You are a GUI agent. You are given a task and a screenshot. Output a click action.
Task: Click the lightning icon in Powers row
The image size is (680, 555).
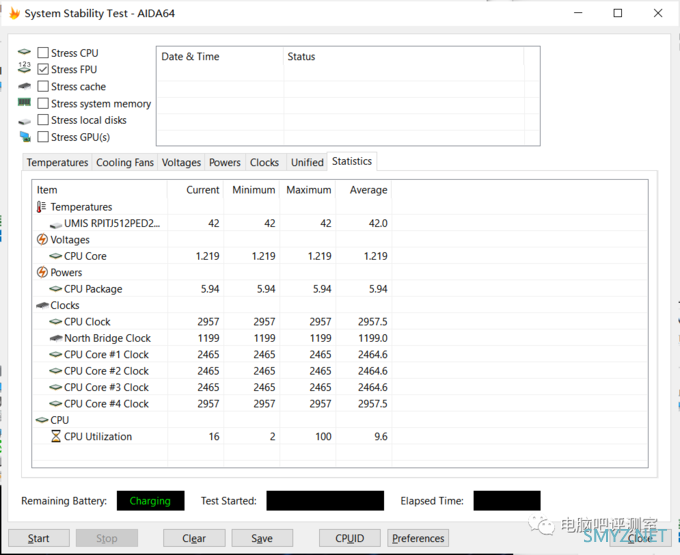tap(42, 272)
